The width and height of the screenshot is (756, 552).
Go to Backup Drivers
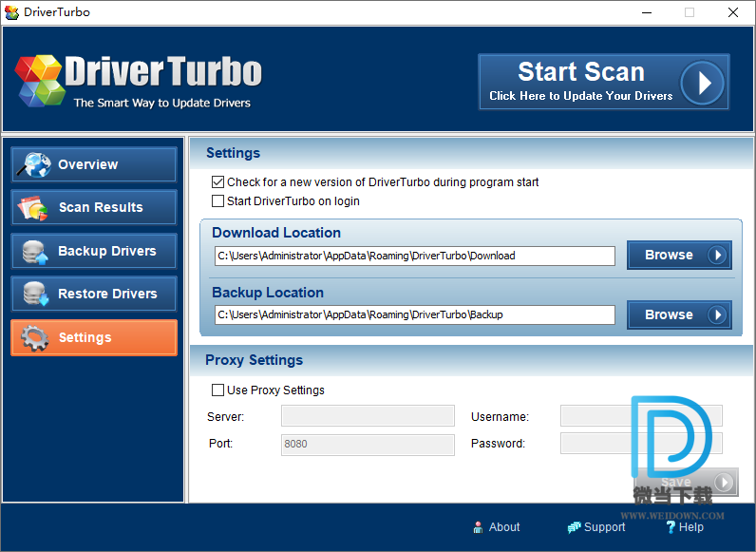click(x=94, y=252)
